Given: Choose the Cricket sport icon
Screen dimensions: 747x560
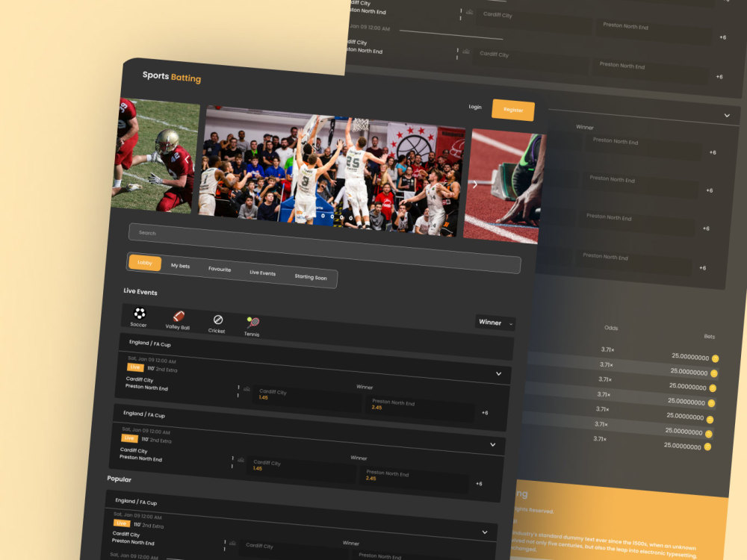Looking at the screenshot, I should coord(217,320).
